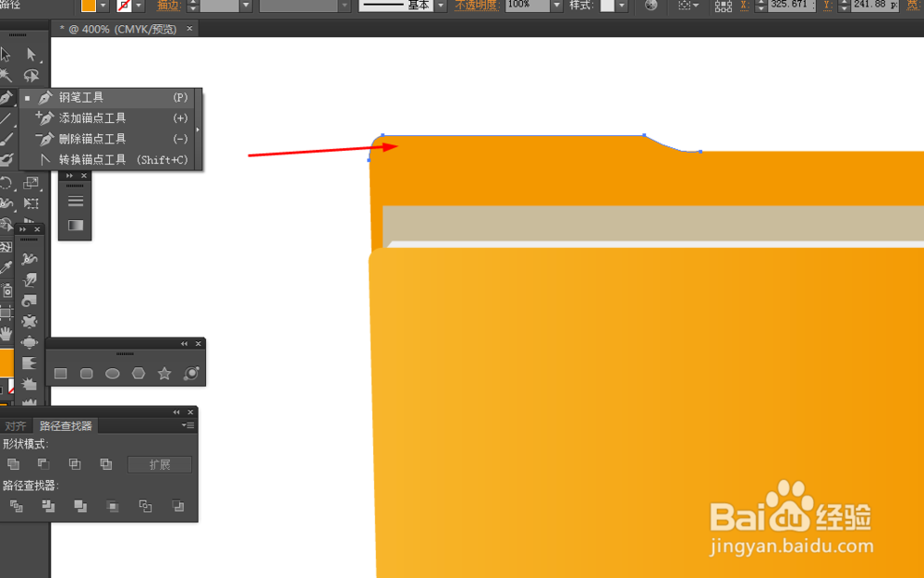Select the Magic Wand tool
This screenshot has height=578, width=924.
coord(6,76)
